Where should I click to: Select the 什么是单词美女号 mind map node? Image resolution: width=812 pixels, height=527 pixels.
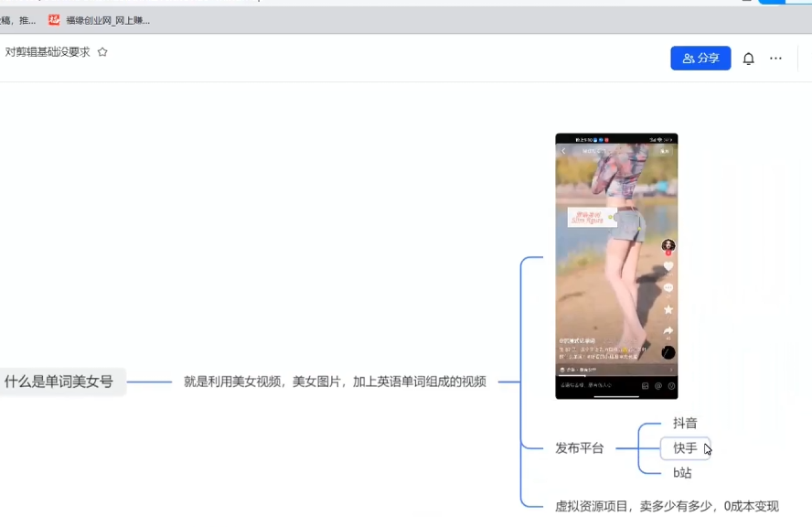pos(59,382)
